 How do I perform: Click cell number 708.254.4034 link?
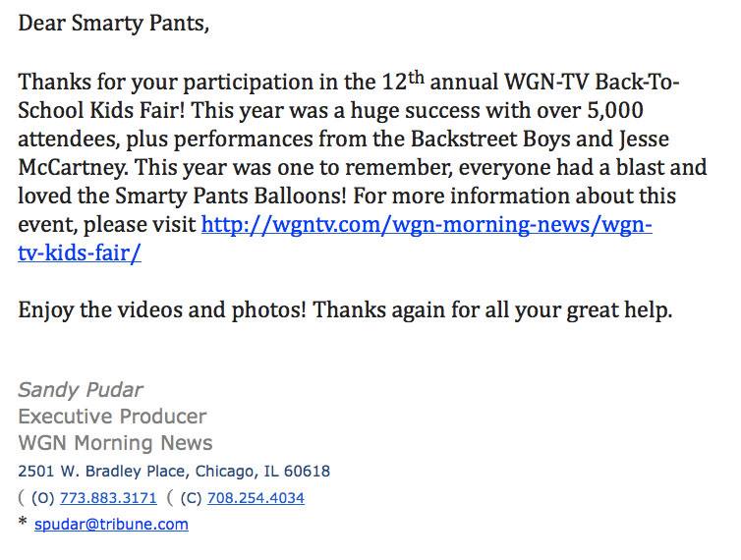click(255, 498)
